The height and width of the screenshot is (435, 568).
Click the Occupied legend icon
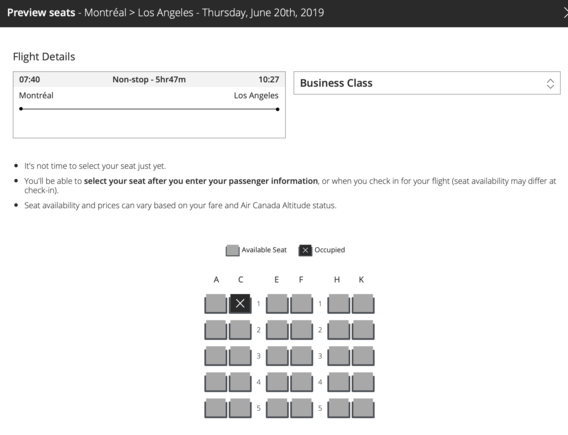pos(305,250)
